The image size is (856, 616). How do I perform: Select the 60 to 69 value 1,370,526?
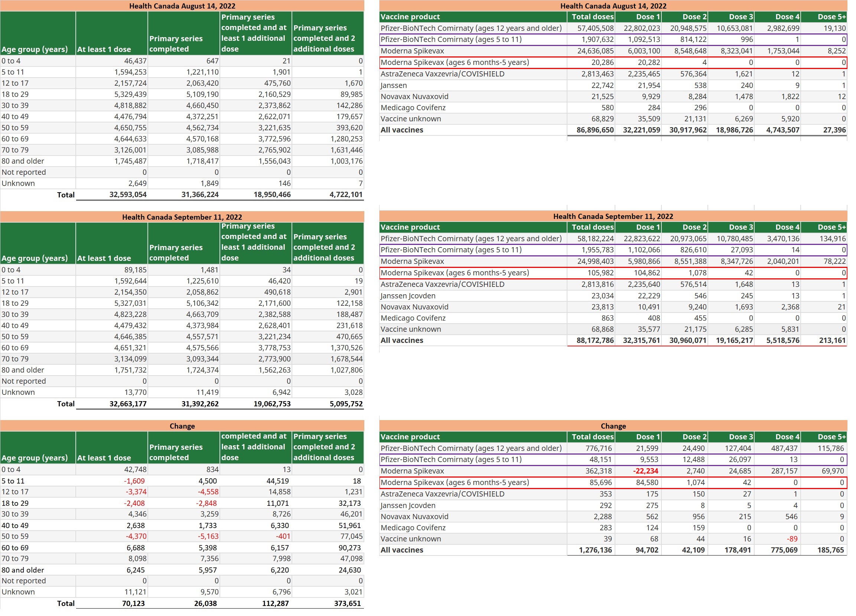tap(328, 348)
